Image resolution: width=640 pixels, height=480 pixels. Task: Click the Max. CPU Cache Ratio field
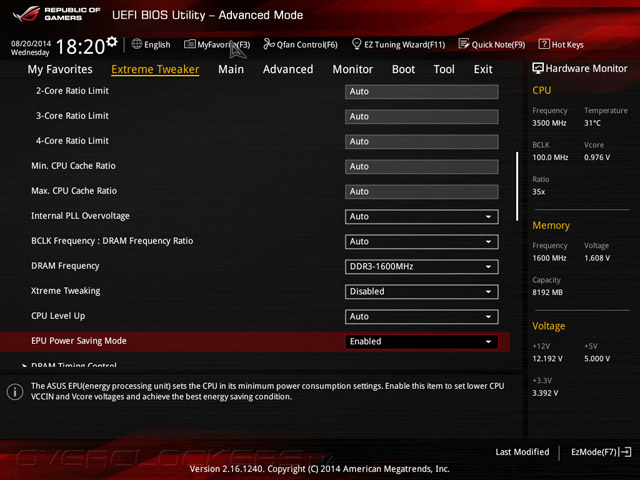[421, 191]
